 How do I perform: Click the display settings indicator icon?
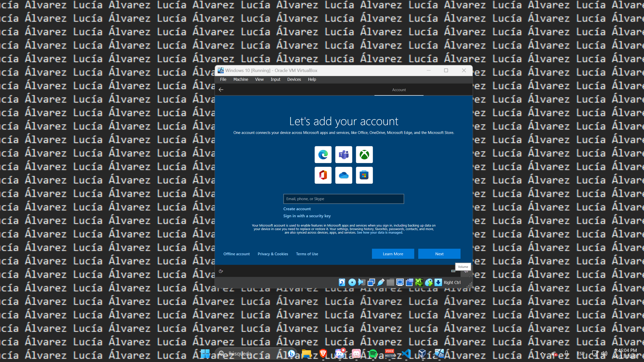coord(400,282)
